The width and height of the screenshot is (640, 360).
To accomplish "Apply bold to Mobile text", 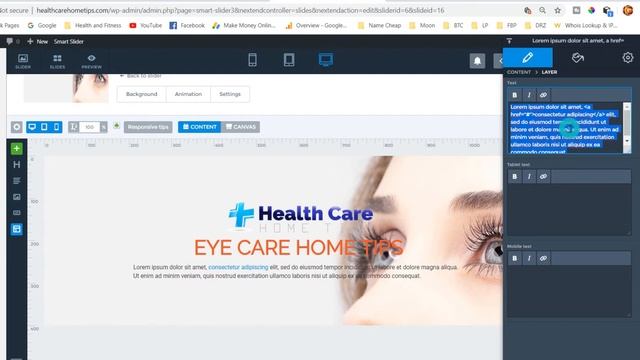I will [515, 258].
